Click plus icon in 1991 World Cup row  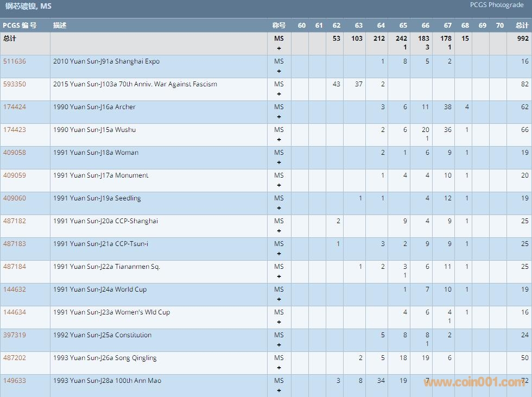point(279,299)
